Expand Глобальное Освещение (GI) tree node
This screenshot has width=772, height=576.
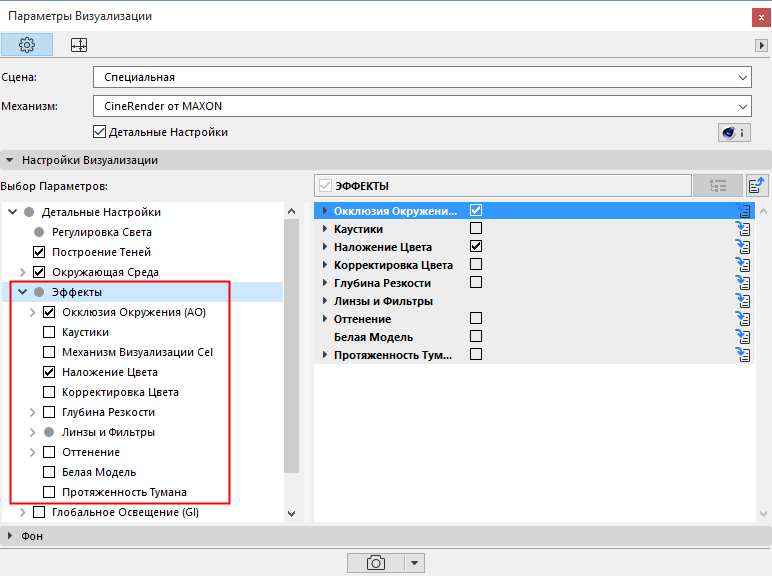point(22,512)
